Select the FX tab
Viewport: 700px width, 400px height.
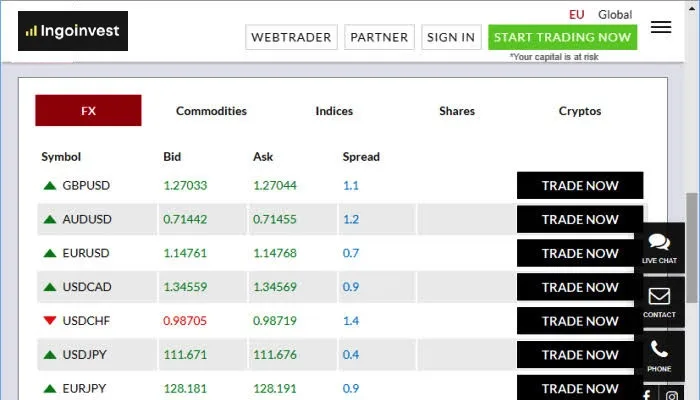[x=88, y=111]
